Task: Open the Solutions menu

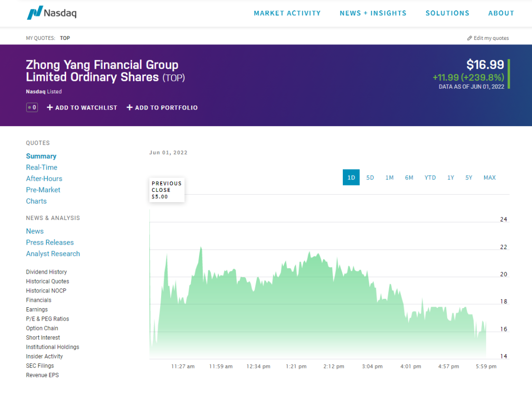Action: [x=447, y=13]
